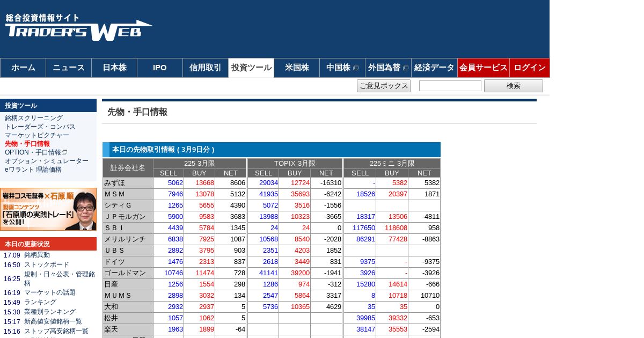Viewport: 644px width, 338px height.
Task: Click the 先物・手口情報 page heading
Action: point(137,112)
